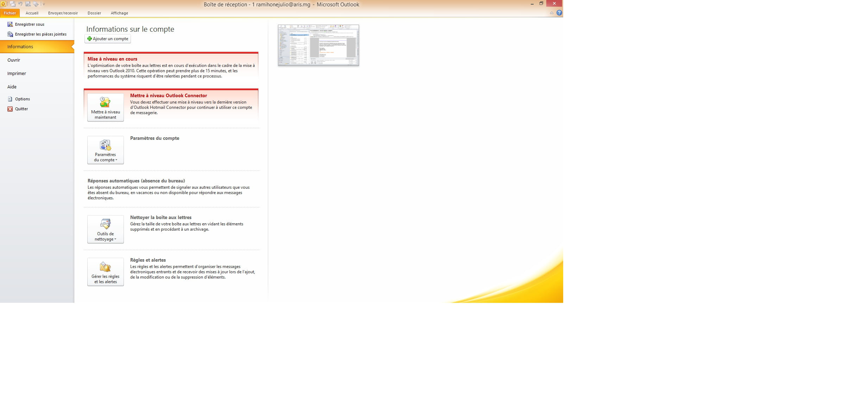Viewport: 868px width, 393px height.
Task: Click the Règles et alertes heading
Action: [x=148, y=260]
